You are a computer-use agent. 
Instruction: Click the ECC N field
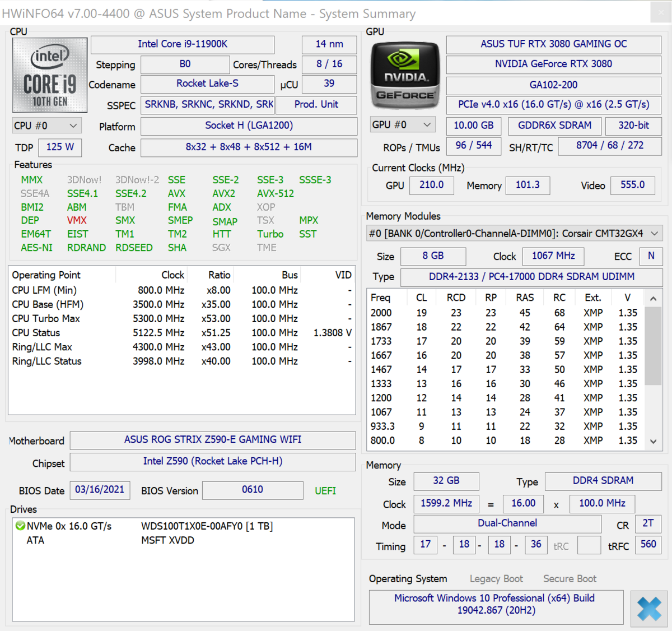[x=651, y=256]
